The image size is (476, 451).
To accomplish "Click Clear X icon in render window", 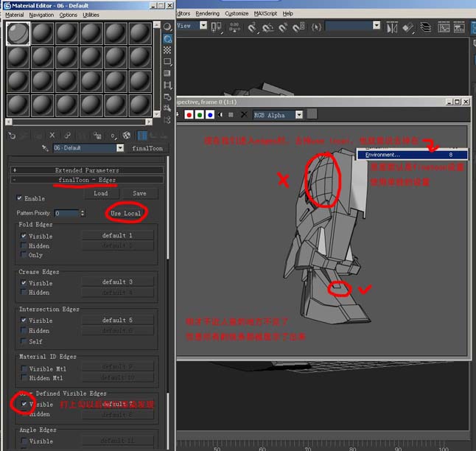I will point(244,115).
